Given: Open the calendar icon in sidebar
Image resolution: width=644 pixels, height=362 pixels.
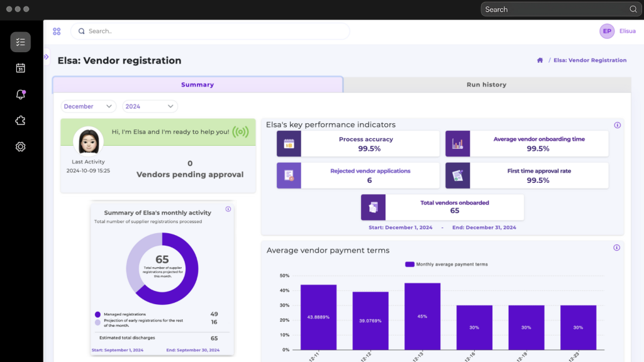Looking at the screenshot, I should (20, 68).
